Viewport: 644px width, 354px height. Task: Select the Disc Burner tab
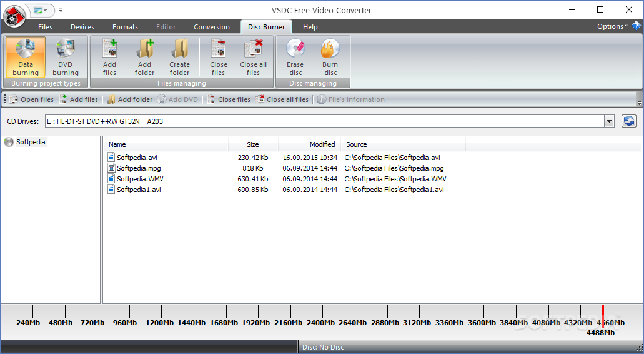coord(266,27)
